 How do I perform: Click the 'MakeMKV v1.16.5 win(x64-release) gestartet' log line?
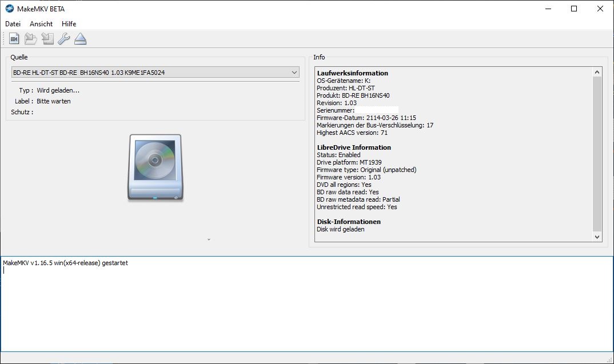tap(65, 263)
